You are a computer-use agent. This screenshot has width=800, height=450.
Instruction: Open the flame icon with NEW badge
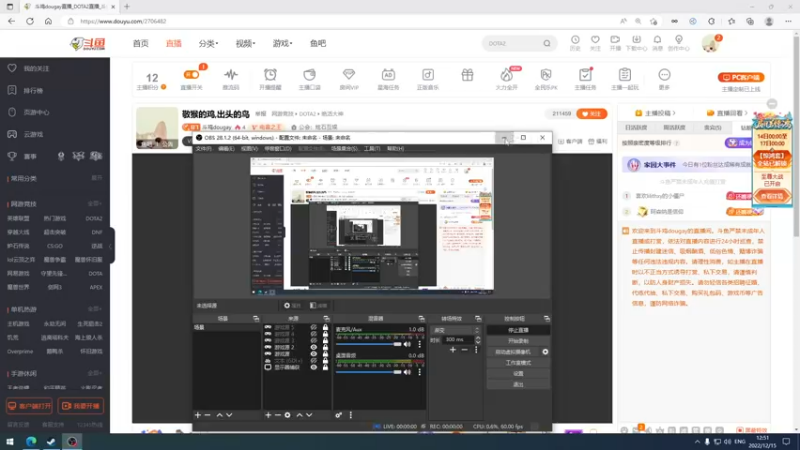pos(506,75)
